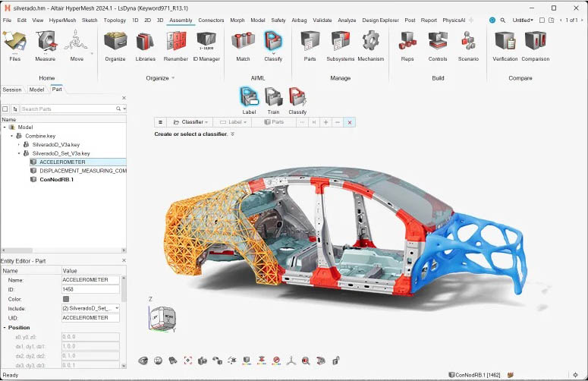Open the guide bar hamburger menu
The height and width of the screenshot is (381, 588).
coord(160,122)
